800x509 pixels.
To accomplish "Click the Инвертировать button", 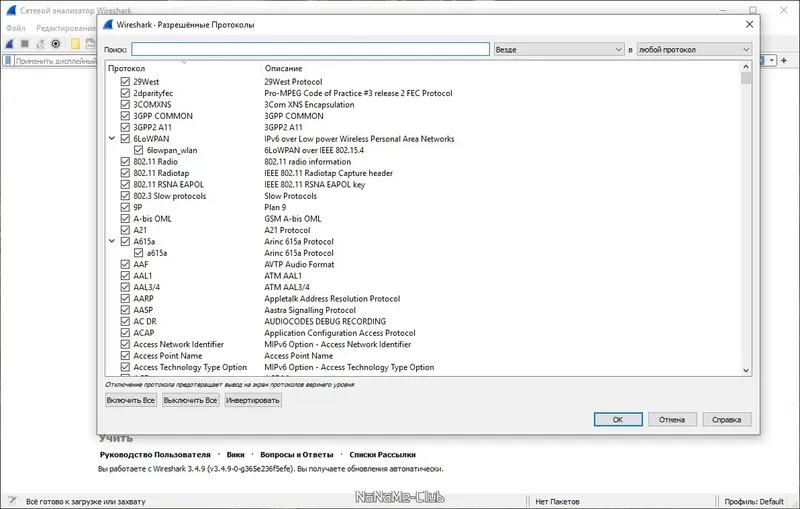I will click(253, 400).
